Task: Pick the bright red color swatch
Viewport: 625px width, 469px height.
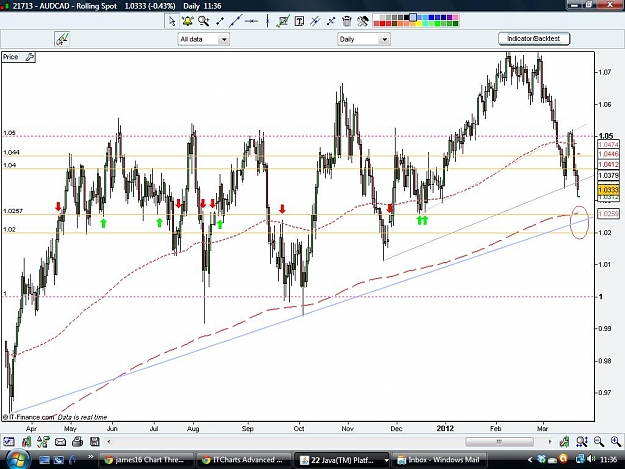Action: click(x=382, y=24)
